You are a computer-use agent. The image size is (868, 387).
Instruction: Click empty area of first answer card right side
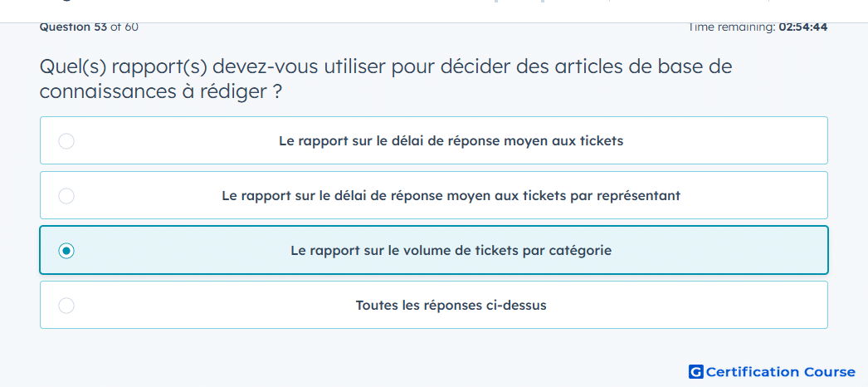click(725, 141)
